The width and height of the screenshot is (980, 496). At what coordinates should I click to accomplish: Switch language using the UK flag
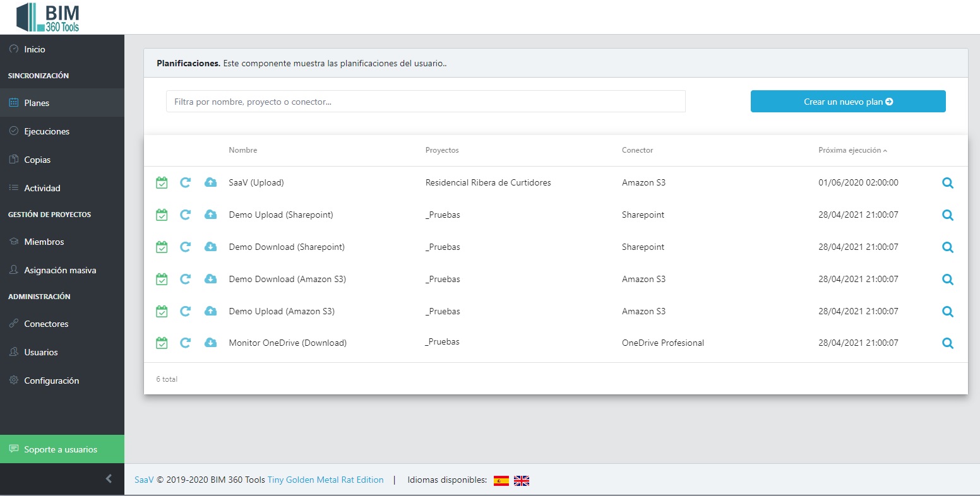tap(522, 480)
